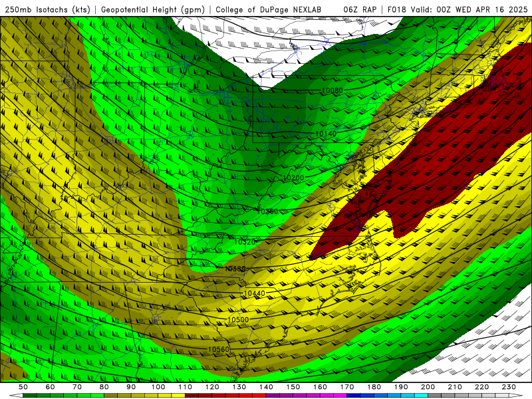The image size is (532, 399).
Task: Click the 180 label on the color scale
Action: coord(374,387)
